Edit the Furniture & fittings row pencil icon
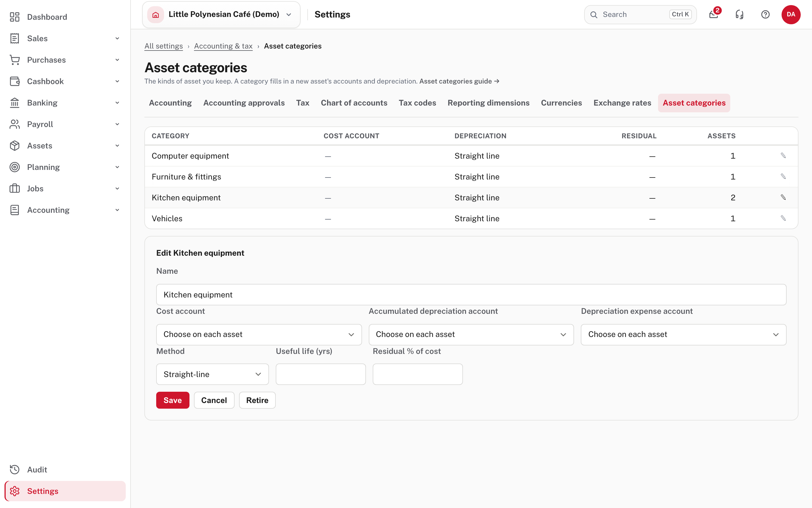The image size is (812, 508). click(x=783, y=176)
